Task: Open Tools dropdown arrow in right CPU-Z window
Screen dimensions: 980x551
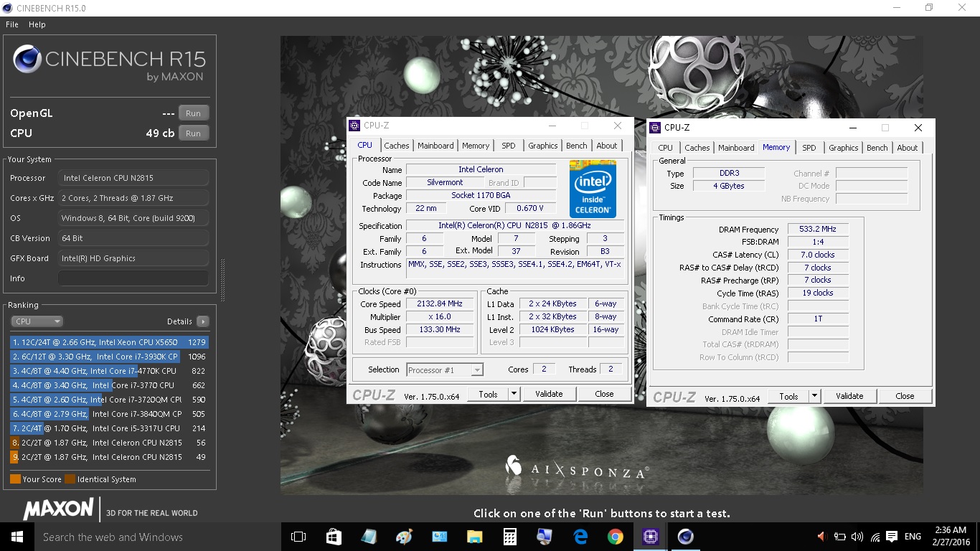Action: click(814, 396)
